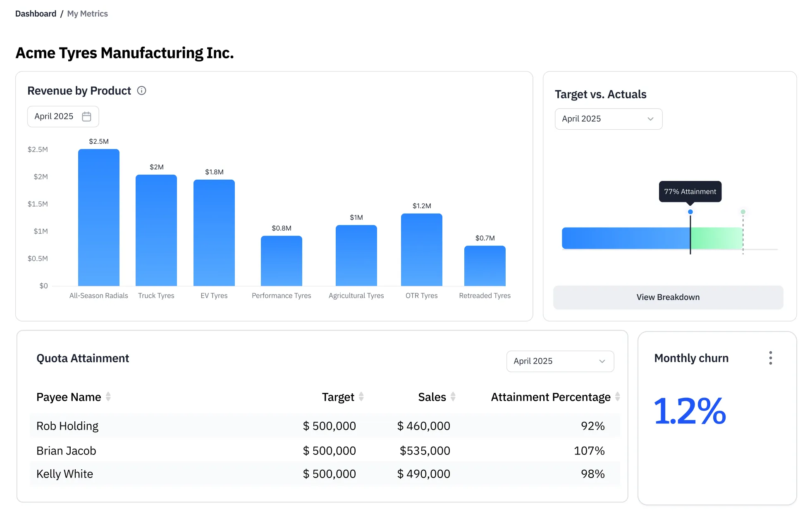Sort table by Target column arrows
This screenshot has height=523, width=812.
[x=361, y=397]
